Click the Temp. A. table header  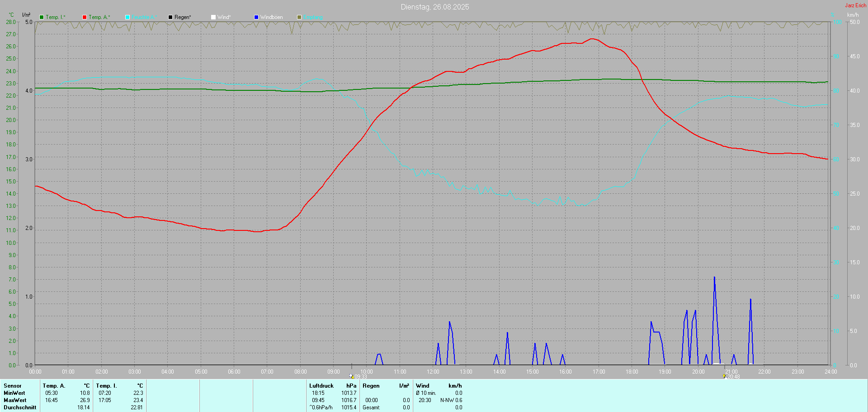[x=54, y=386]
